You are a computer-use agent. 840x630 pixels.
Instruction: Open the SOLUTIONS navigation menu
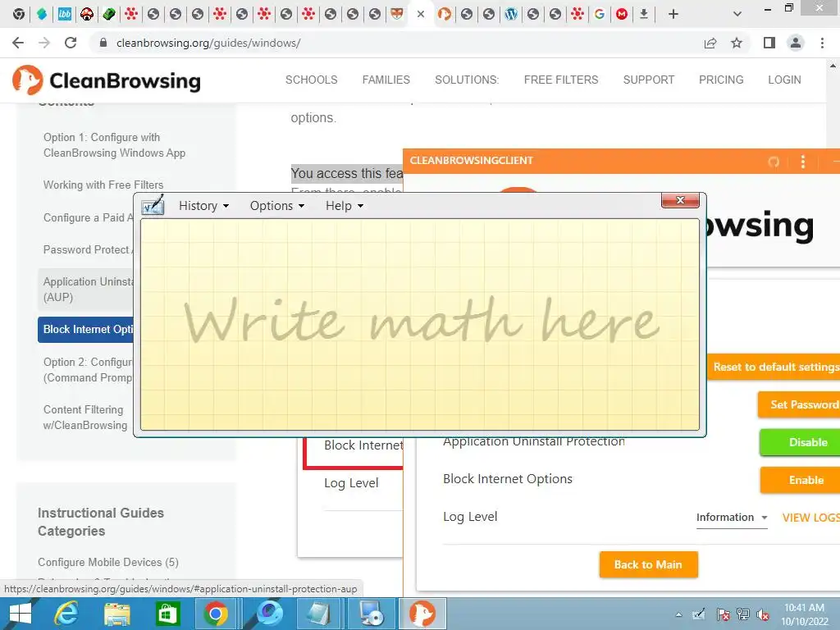coord(467,80)
